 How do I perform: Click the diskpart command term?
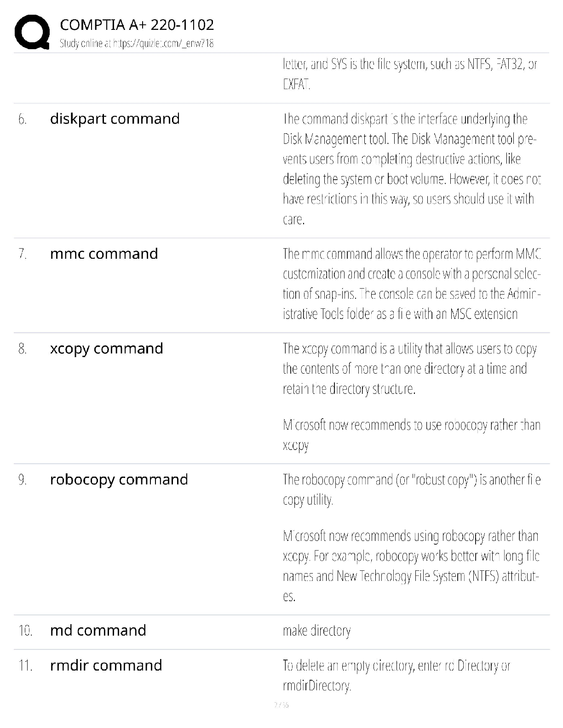pyautogui.click(x=115, y=119)
